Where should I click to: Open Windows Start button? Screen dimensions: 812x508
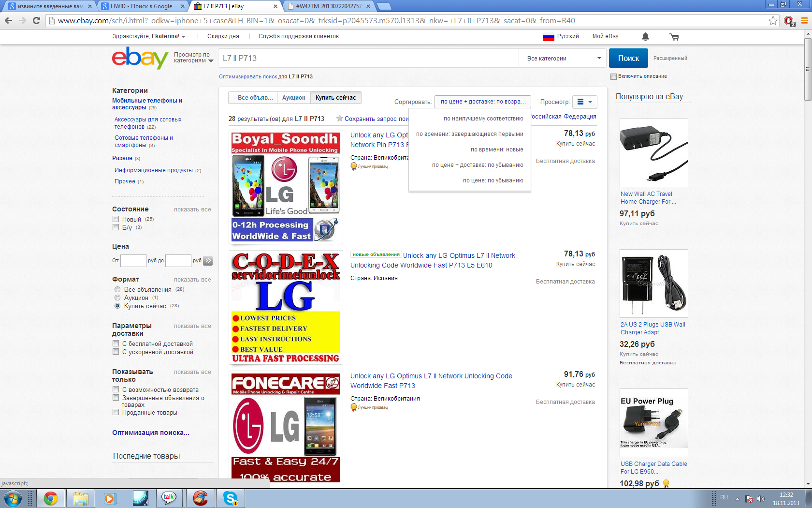[13, 498]
